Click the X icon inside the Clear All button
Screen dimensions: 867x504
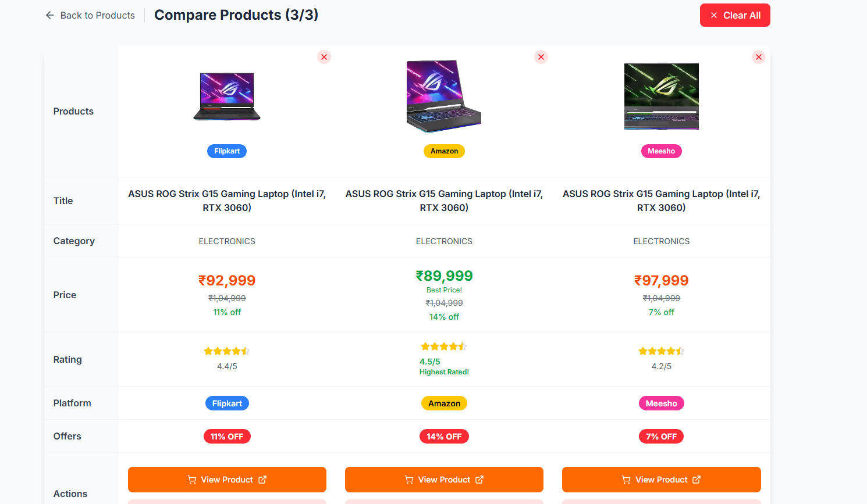[x=714, y=15]
